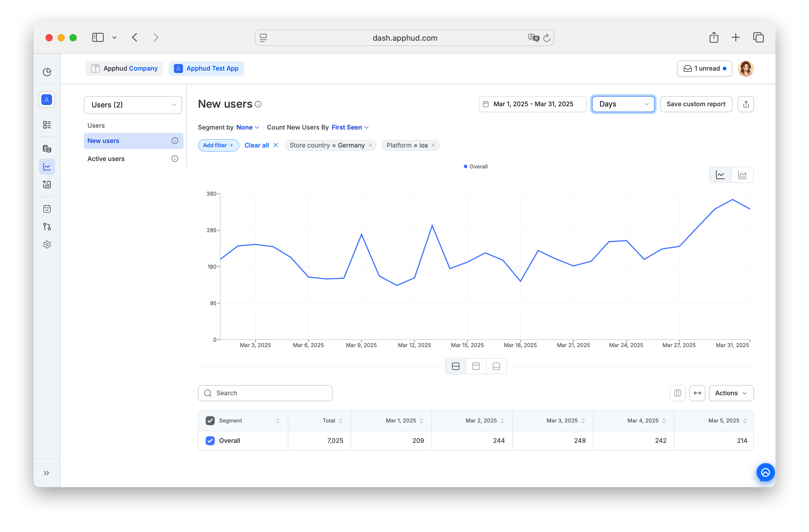
Task: Remove the Store country = Germany filter
Action: [x=370, y=145]
